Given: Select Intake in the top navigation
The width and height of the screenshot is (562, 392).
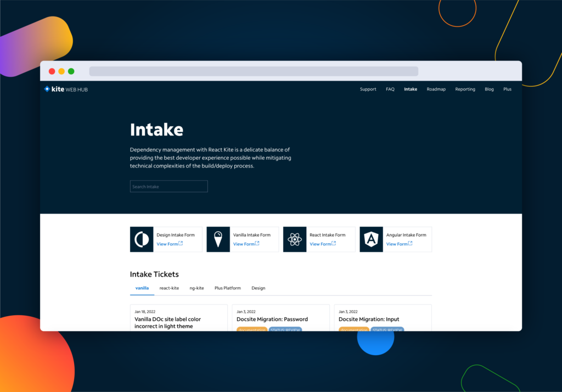Looking at the screenshot, I should pos(411,89).
